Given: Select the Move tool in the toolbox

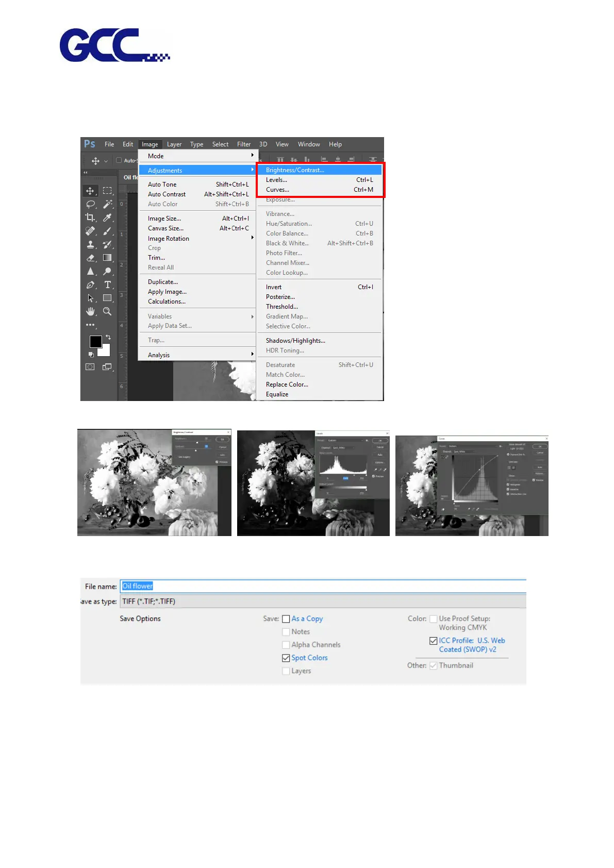Looking at the screenshot, I should click(x=90, y=191).
